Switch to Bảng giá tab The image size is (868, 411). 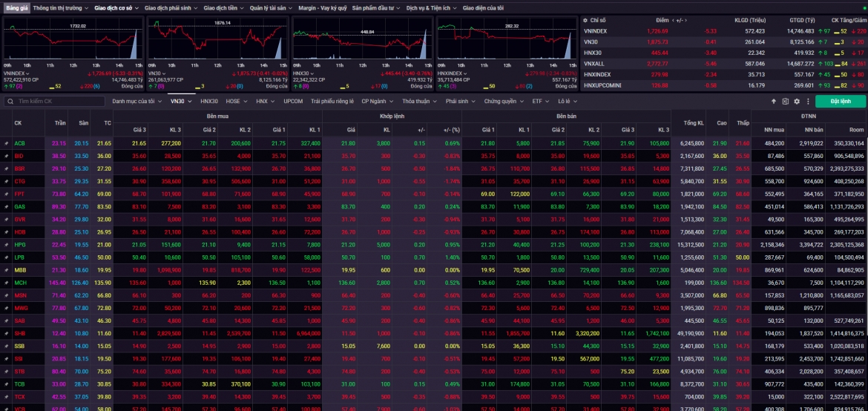[16, 8]
